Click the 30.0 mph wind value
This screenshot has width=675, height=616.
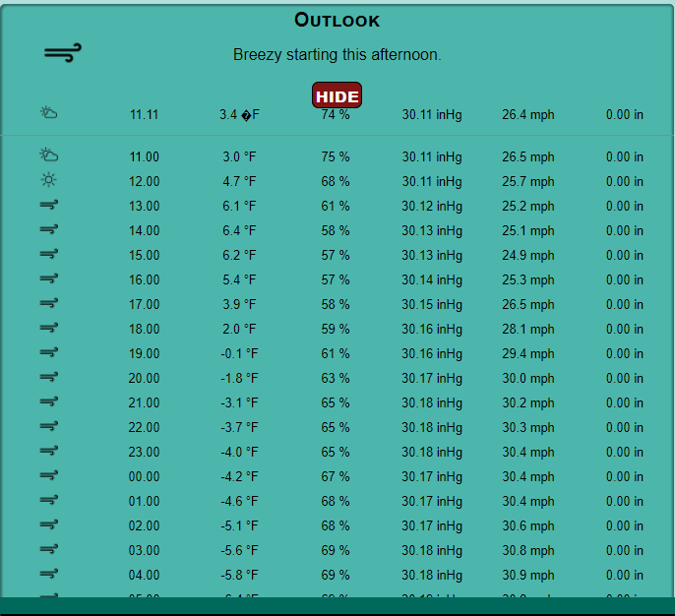pyautogui.click(x=528, y=378)
